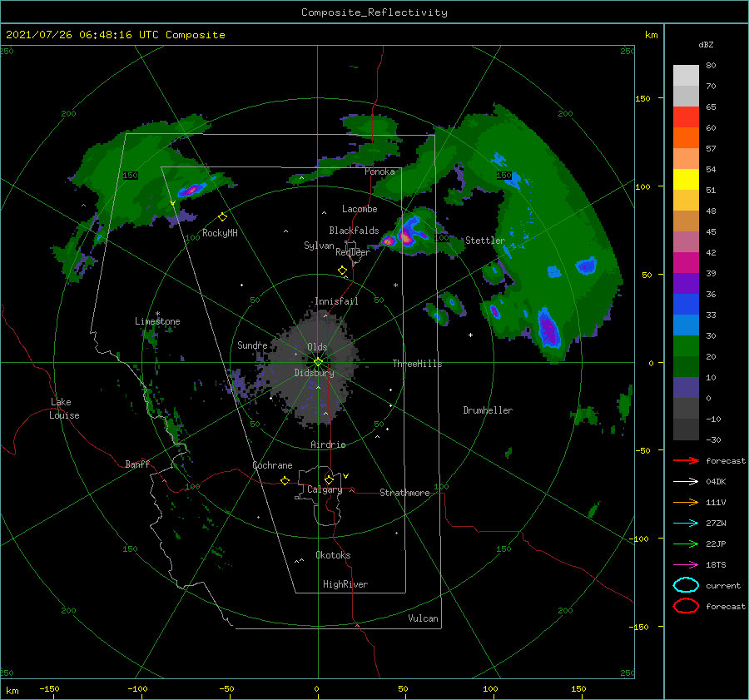Screen dimensions: 749x700
Task: Click the yellow diamond marker below RedDeer
Action: tap(343, 271)
